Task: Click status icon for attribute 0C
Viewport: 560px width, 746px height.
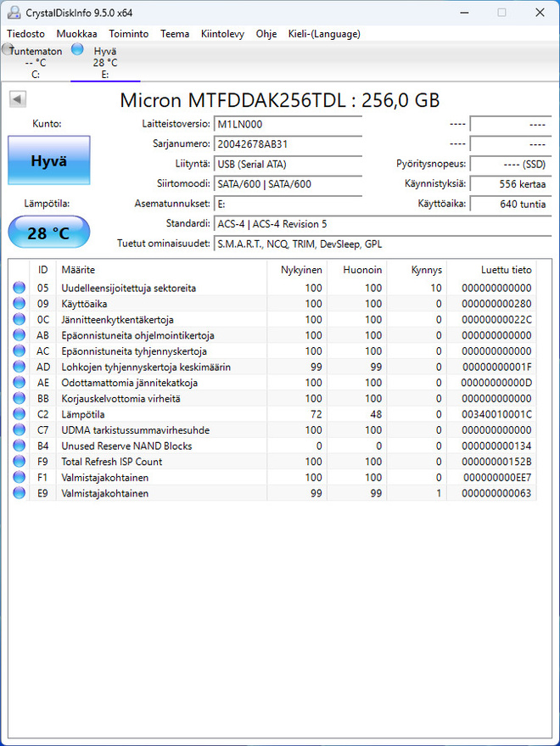Action: click(19, 319)
